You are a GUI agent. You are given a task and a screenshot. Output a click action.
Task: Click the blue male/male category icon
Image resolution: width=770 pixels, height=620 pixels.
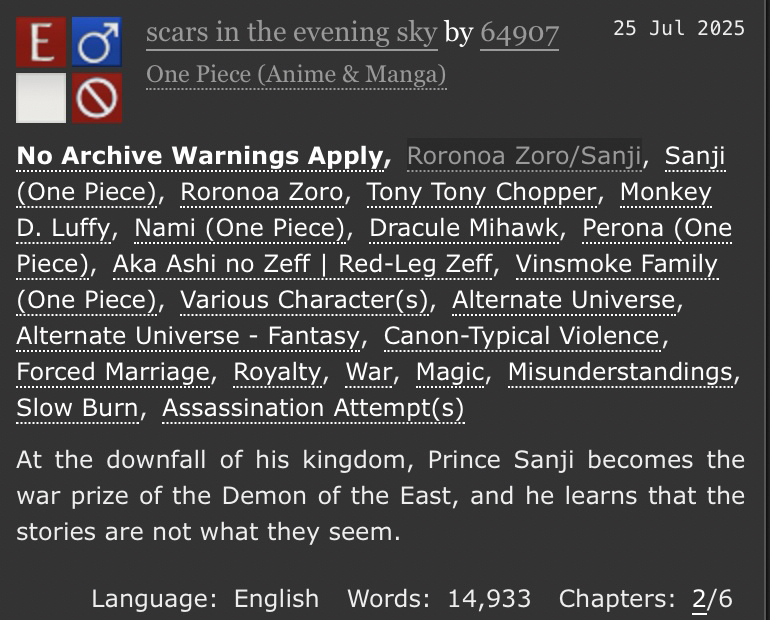pos(97,42)
